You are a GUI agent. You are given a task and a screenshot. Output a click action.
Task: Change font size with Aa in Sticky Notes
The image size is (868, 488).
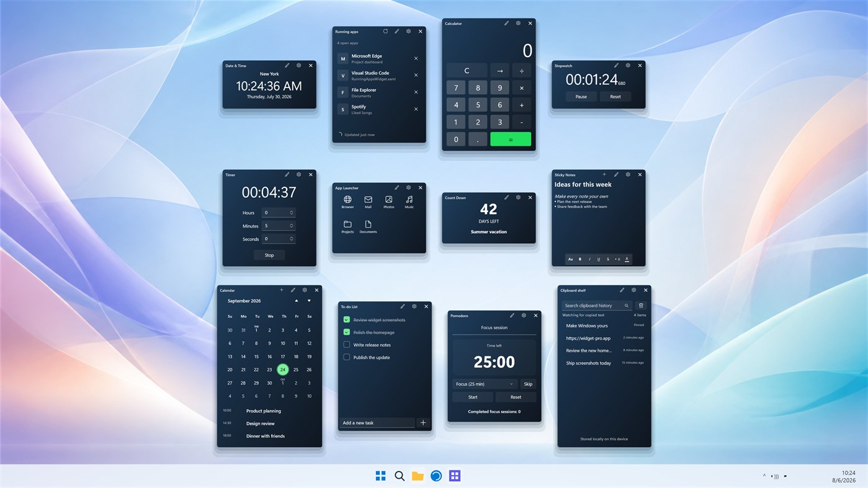click(x=571, y=259)
